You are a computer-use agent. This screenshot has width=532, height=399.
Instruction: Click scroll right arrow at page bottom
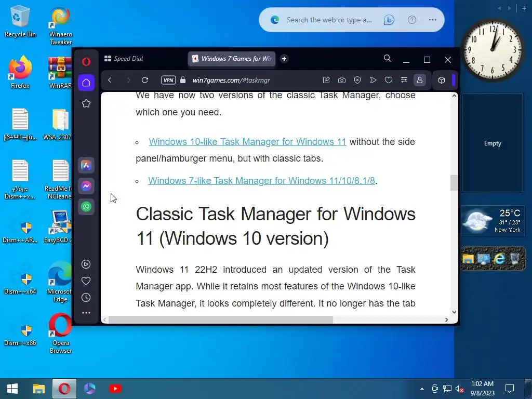click(447, 320)
